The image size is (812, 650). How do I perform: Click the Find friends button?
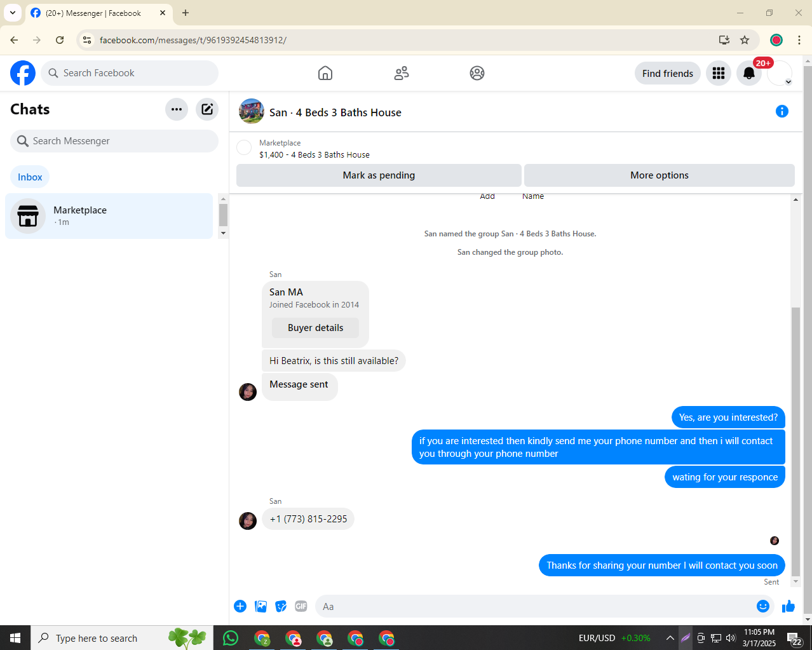click(x=668, y=73)
